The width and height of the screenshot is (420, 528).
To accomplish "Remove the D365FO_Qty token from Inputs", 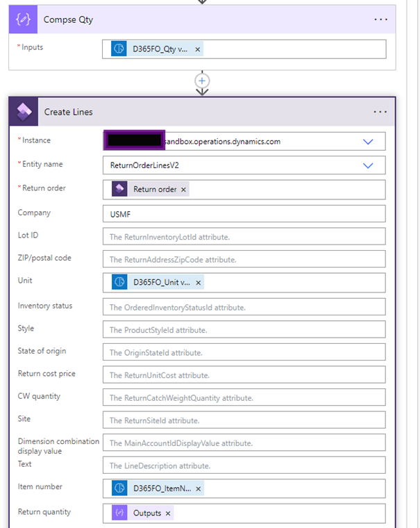I will 198,49.
